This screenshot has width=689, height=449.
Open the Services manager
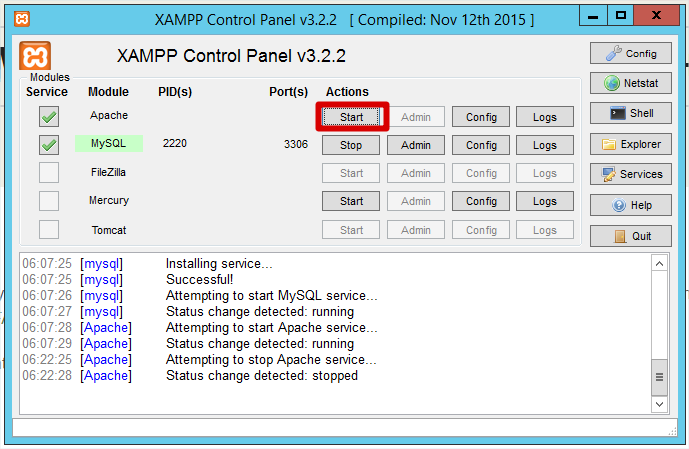[630, 174]
